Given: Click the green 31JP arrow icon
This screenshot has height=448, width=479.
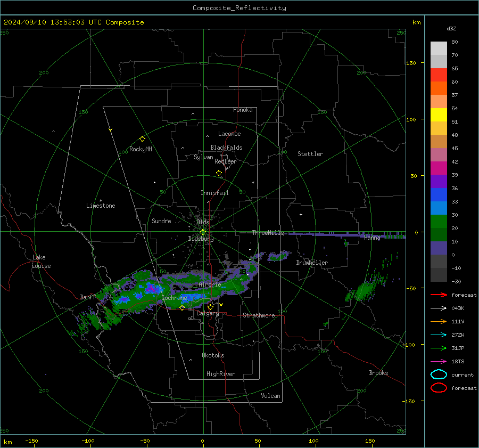Looking at the screenshot, I should point(439,348).
